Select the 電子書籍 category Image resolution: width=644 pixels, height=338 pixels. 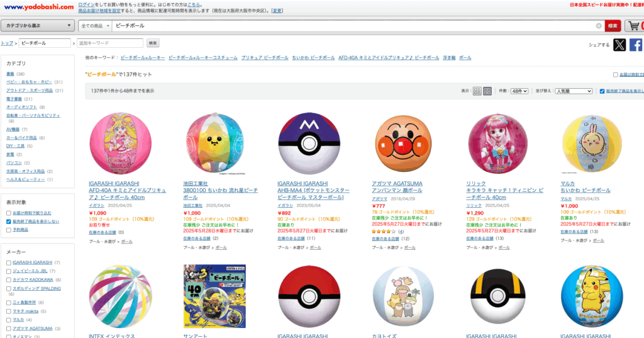14,99
